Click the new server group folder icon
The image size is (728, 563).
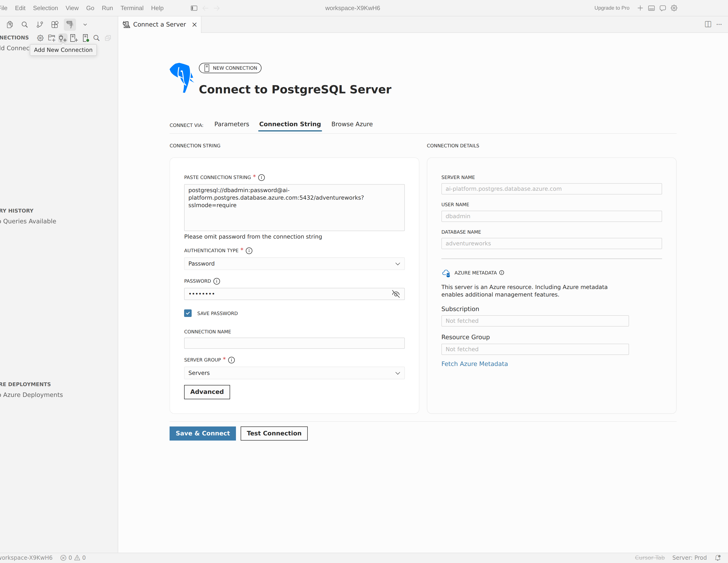tap(52, 38)
